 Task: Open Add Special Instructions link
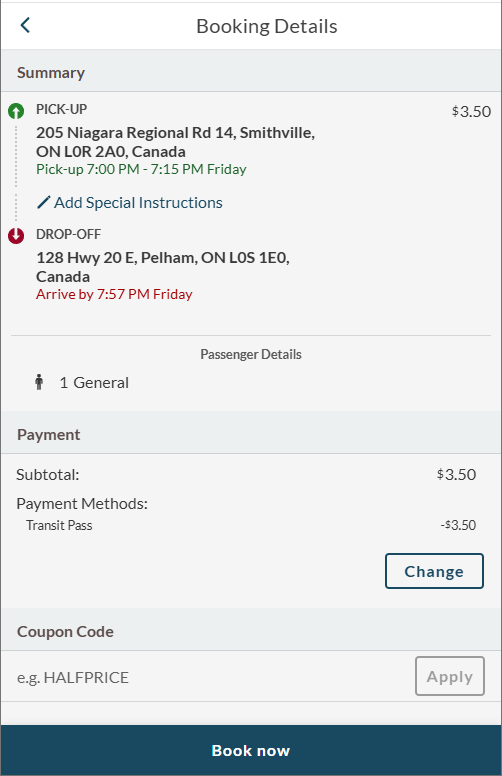138,202
